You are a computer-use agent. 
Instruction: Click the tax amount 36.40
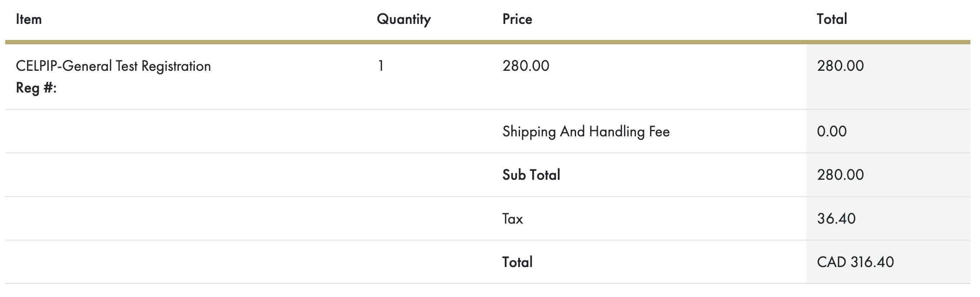pyautogui.click(x=836, y=218)
